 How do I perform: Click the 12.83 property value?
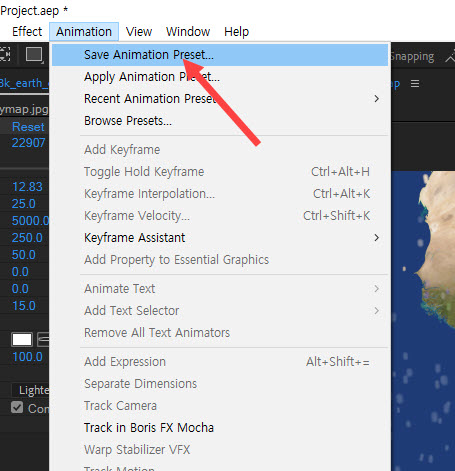point(27,187)
